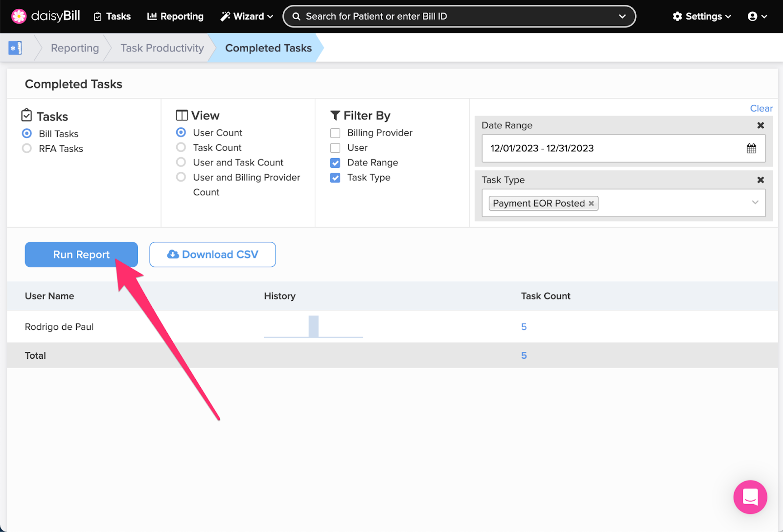Go to Task Productivity breadcrumb
Image resolution: width=783 pixels, height=532 pixels.
[x=162, y=48]
